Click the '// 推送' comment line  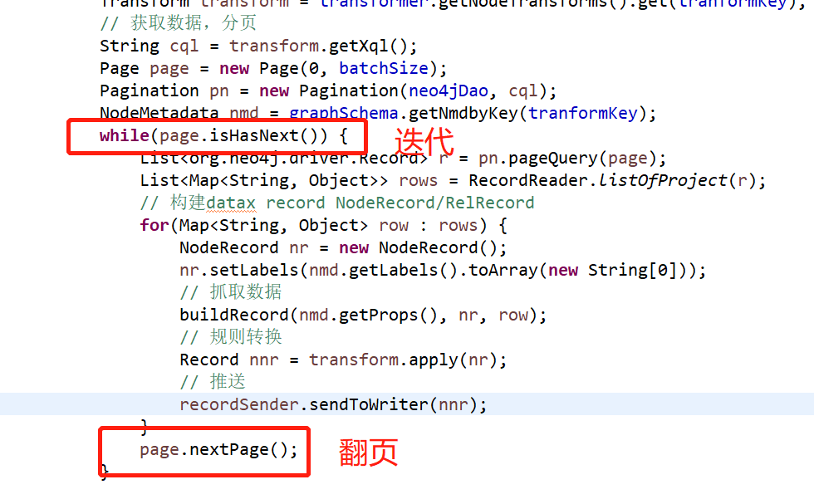[213, 382]
